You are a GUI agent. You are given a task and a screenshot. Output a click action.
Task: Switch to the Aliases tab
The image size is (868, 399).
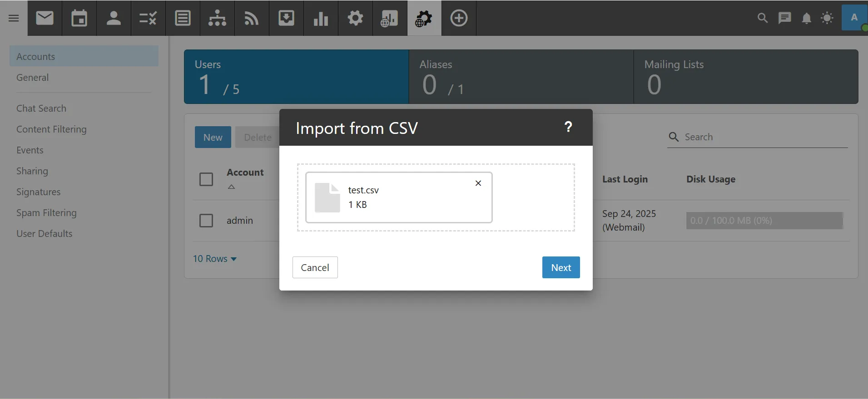[x=521, y=77]
